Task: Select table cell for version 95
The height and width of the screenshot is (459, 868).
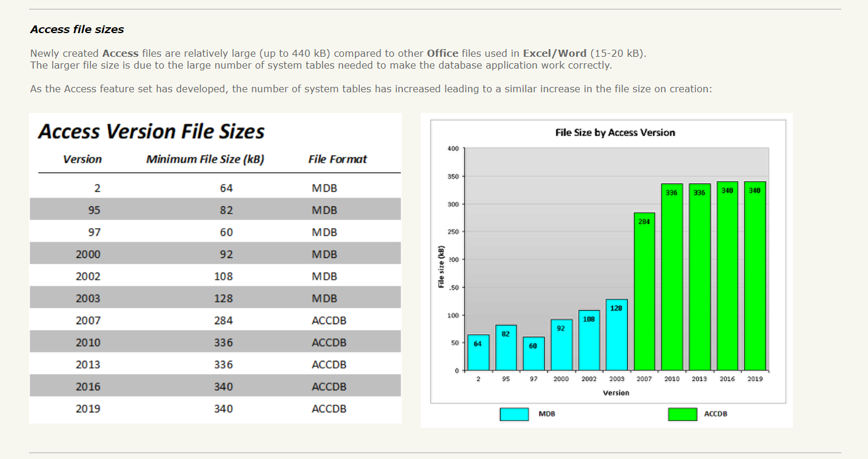Action: [94, 210]
